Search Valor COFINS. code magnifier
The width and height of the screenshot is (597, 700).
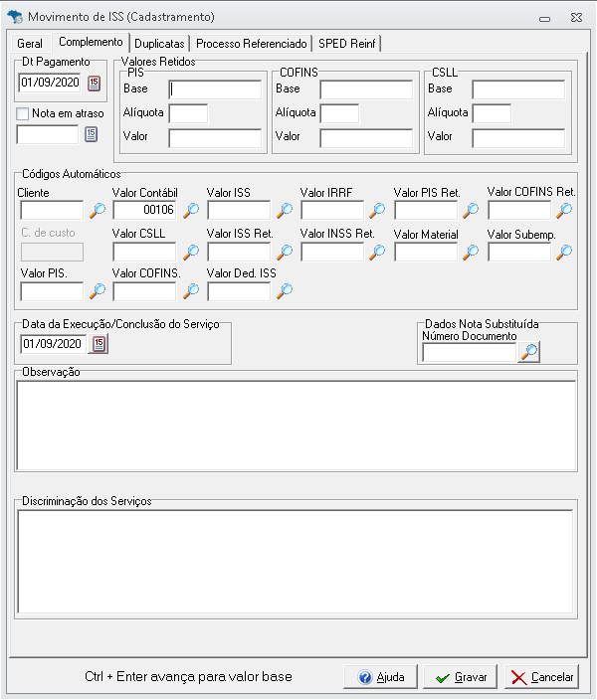(x=191, y=291)
